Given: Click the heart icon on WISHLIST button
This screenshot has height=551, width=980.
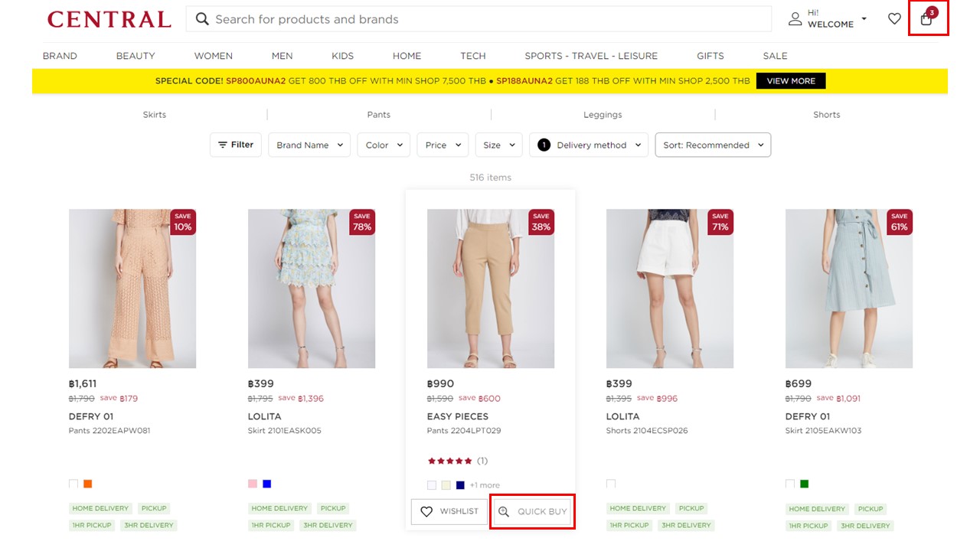Looking at the screenshot, I should click(426, 511).
